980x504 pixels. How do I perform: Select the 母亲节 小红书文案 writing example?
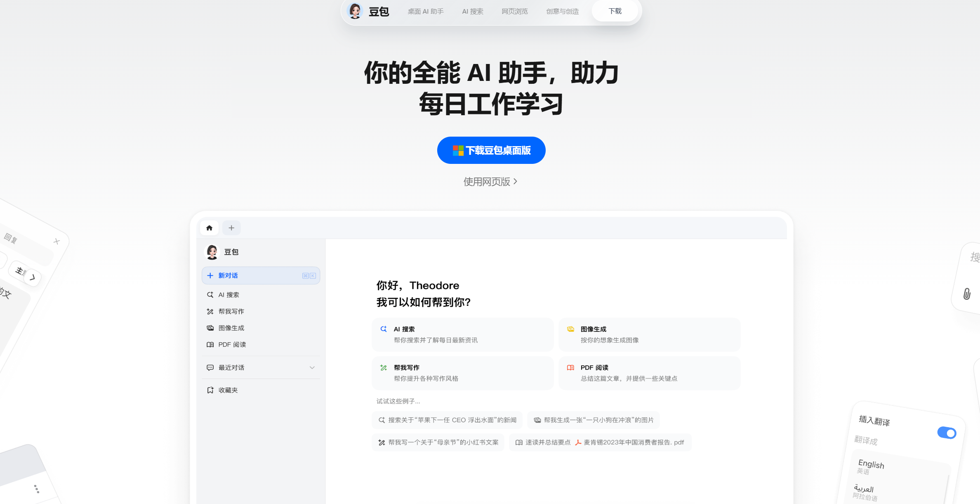coord(438,442)
